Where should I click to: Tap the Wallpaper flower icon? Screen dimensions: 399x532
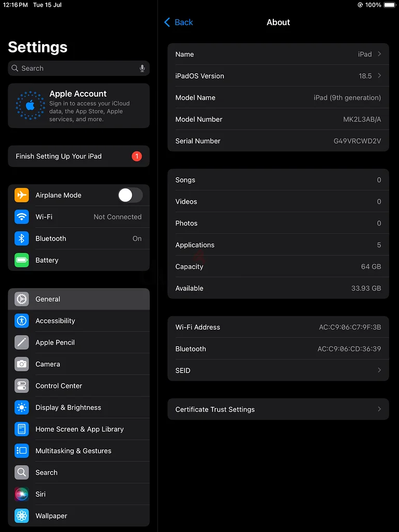coord(22,516)
